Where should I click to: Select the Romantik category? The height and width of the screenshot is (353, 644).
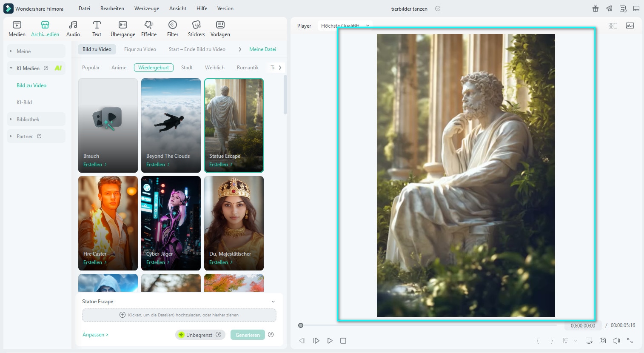[248, 68]
